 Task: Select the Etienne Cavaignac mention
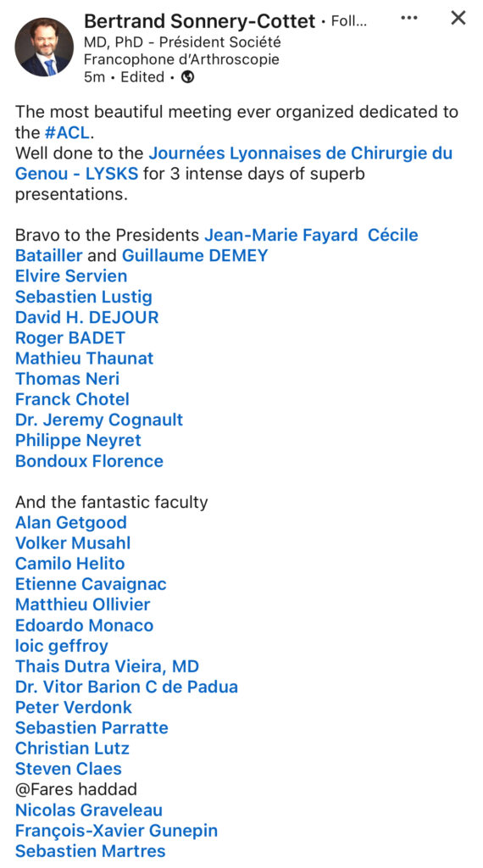click(x=91, y=584)
